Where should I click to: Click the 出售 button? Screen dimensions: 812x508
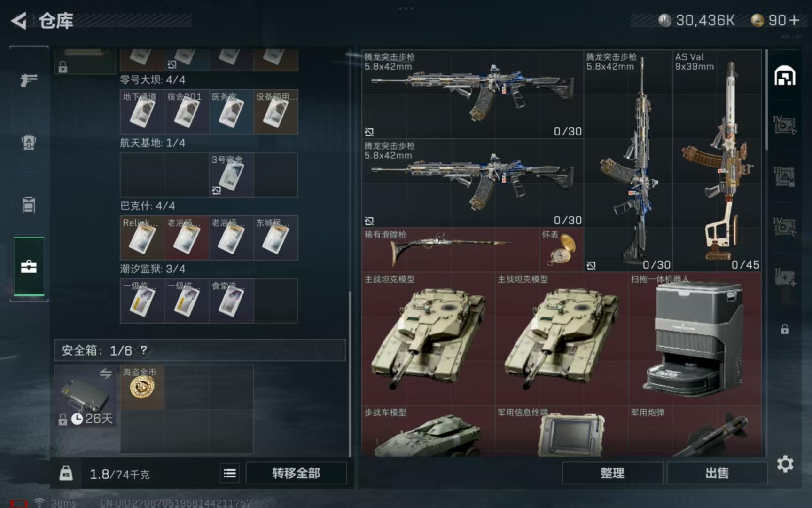(x=717, y=473)
